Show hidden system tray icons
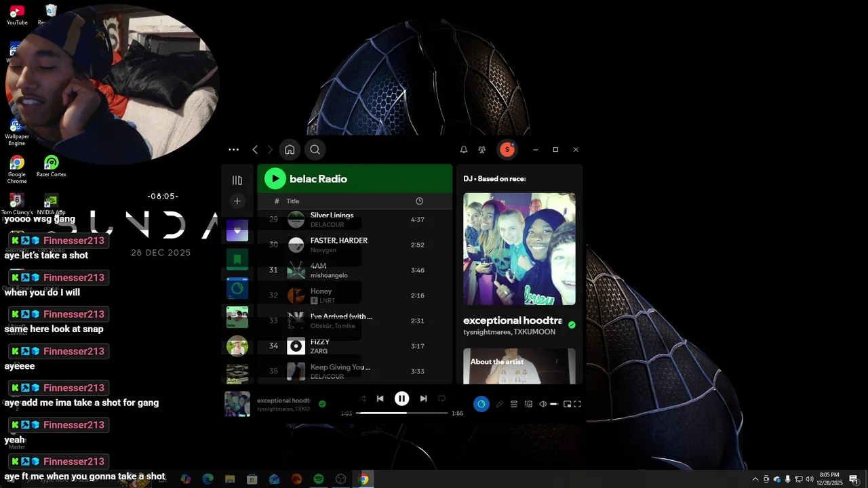The height and width of the screenshot is (488, 868). point(755,479)
